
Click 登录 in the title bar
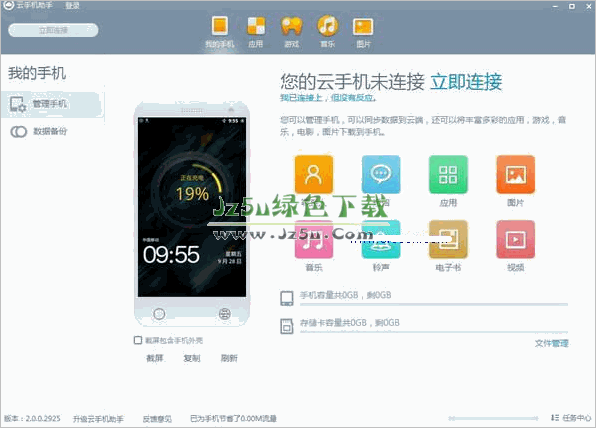[x=72, y=5]
